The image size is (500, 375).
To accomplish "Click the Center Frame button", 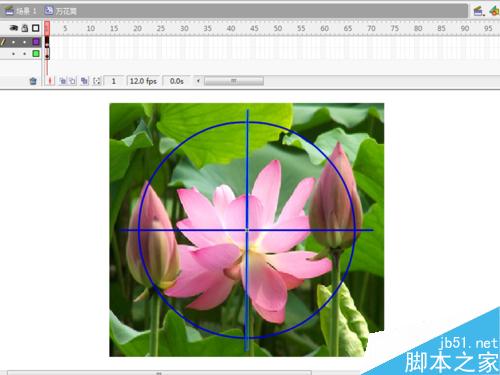I will click(x=50, y=81).
